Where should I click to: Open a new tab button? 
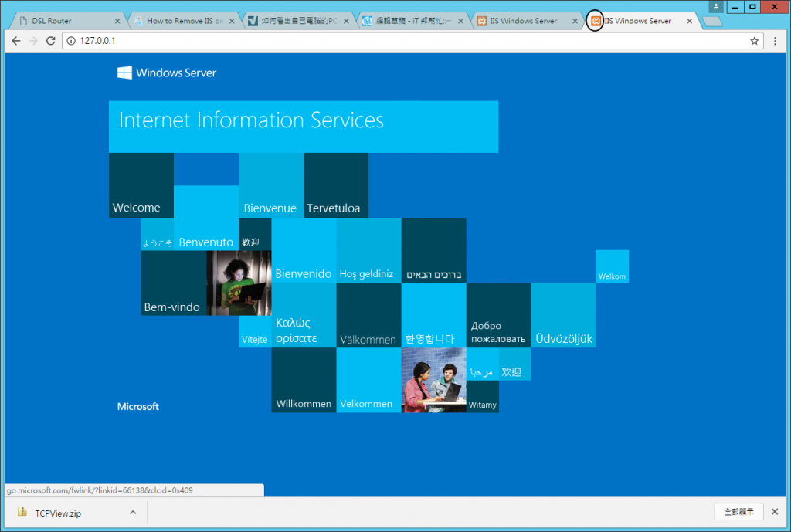point(712,21)
